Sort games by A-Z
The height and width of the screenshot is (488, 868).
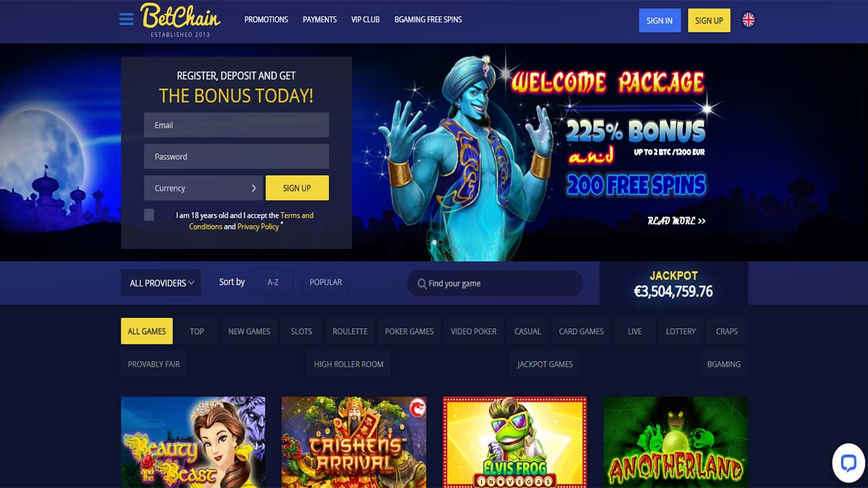tap(273, 282)
